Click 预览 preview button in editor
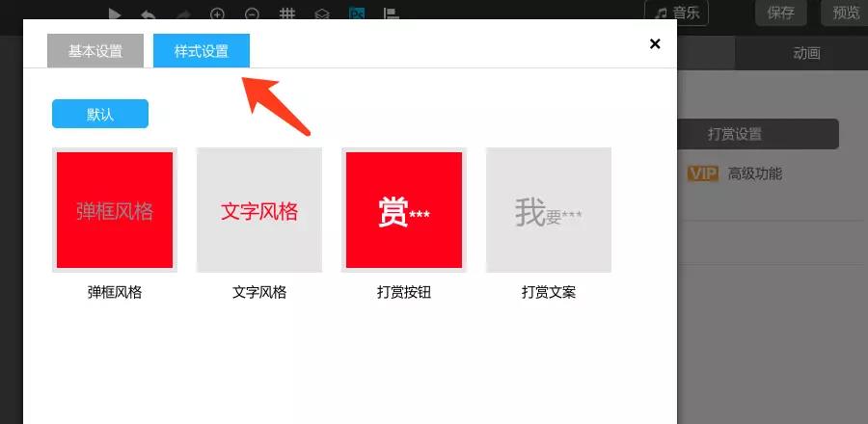This screenshot has height=424, width=868. [845, 13]
